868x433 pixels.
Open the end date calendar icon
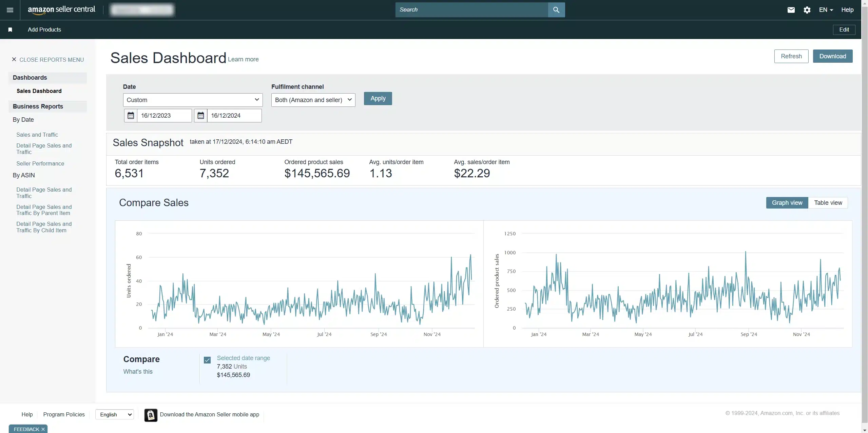(x=200, y=116)
